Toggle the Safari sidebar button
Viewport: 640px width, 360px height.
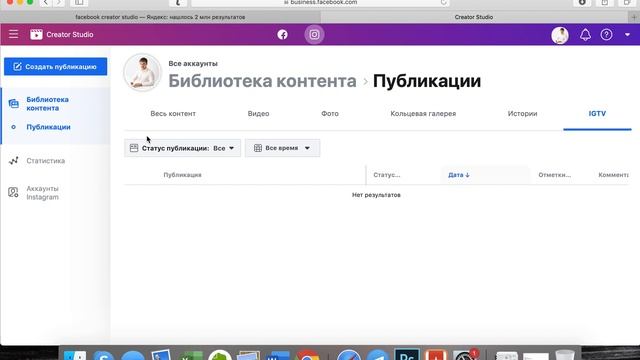click(79, 2)
